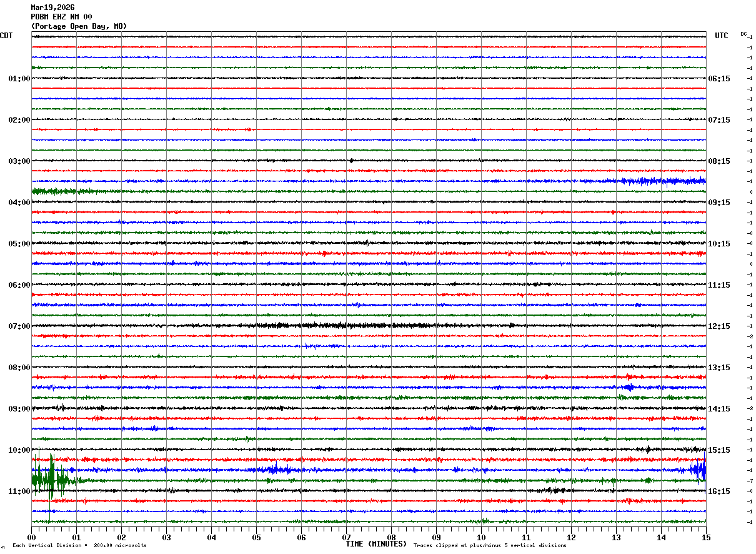Screen dimensions: 756x554
Task: Select the 08:00 CDT time label
Action: pos(19,368)
